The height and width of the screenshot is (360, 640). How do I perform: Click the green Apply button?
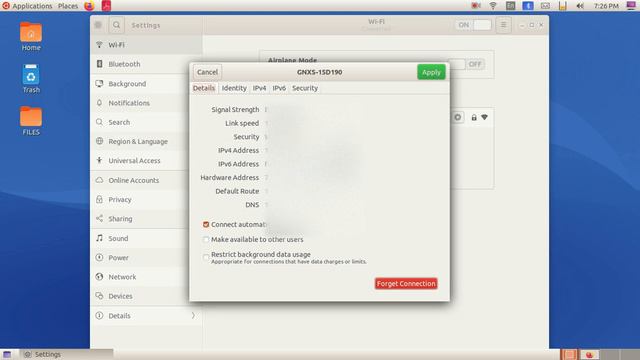click(x=431, y=72)
